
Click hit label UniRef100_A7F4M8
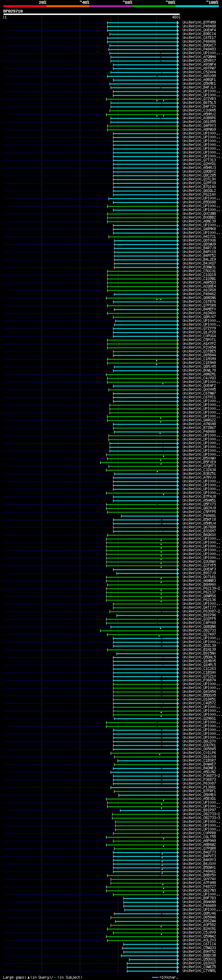tap(199, 883)
